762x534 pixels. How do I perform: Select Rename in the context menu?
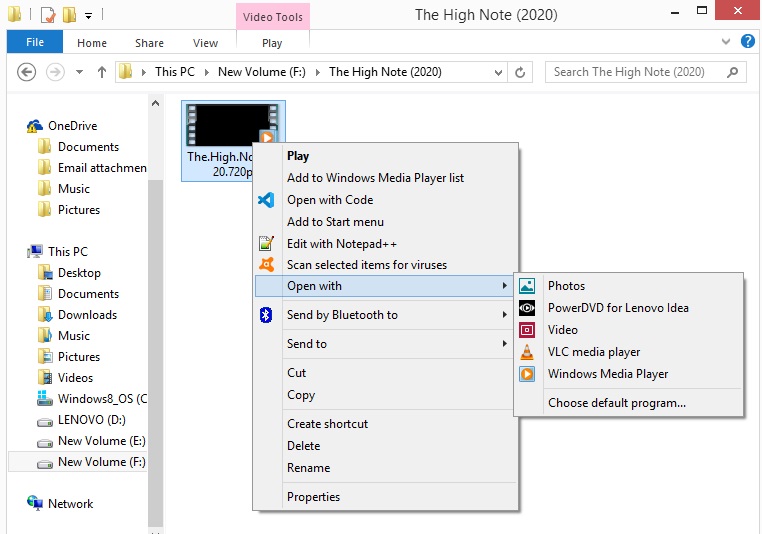[385, 467]
